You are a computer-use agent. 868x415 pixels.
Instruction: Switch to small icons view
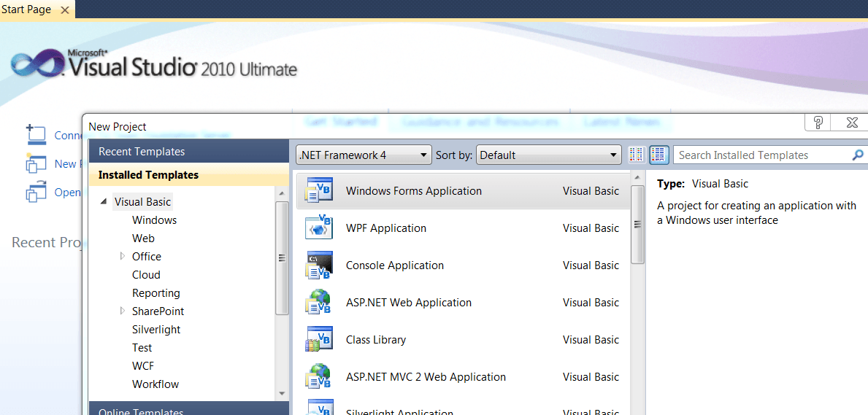click(x=637, y=155)
